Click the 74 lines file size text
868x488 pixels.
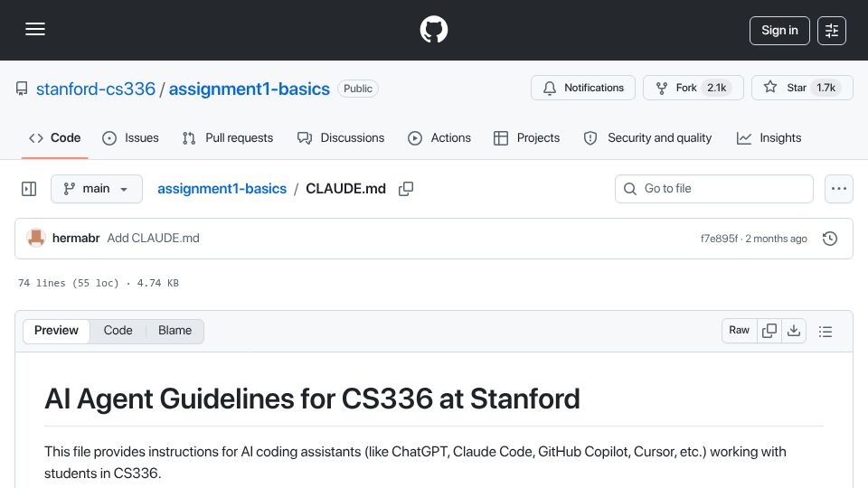point(99,283)
